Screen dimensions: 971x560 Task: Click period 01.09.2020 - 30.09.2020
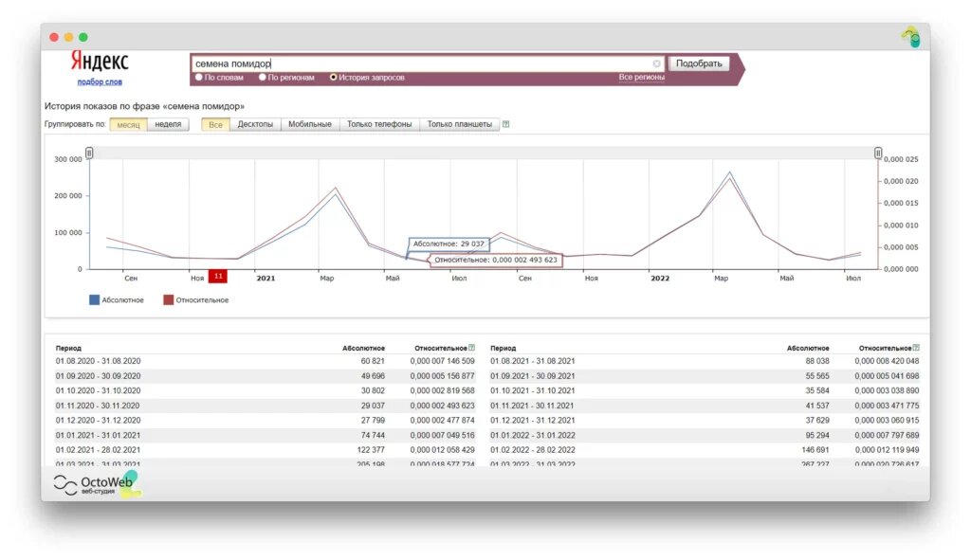(x=98, y=376)
